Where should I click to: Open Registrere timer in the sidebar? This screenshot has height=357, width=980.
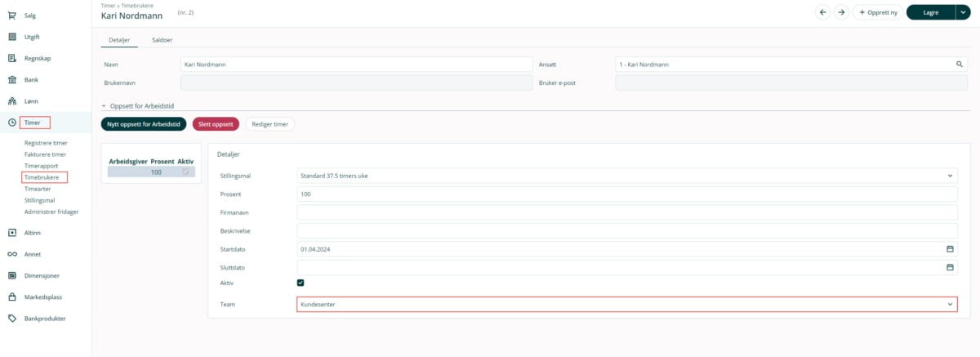click(46, 143)
